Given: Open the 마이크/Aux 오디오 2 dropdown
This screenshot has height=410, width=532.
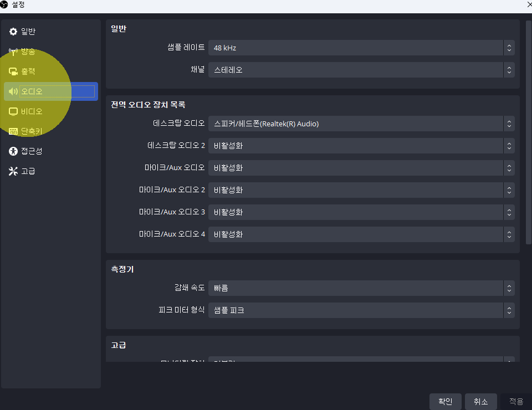Looking at the screenshot, I should (x=361, y=190).
